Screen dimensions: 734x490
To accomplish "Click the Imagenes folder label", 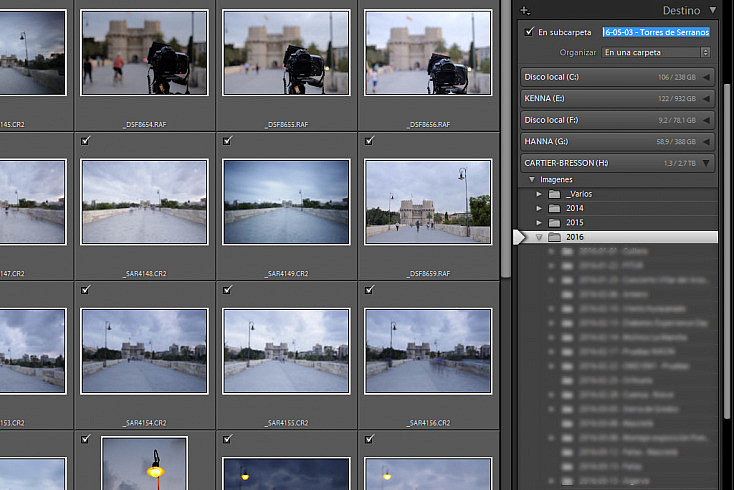I will coord(556,180).
